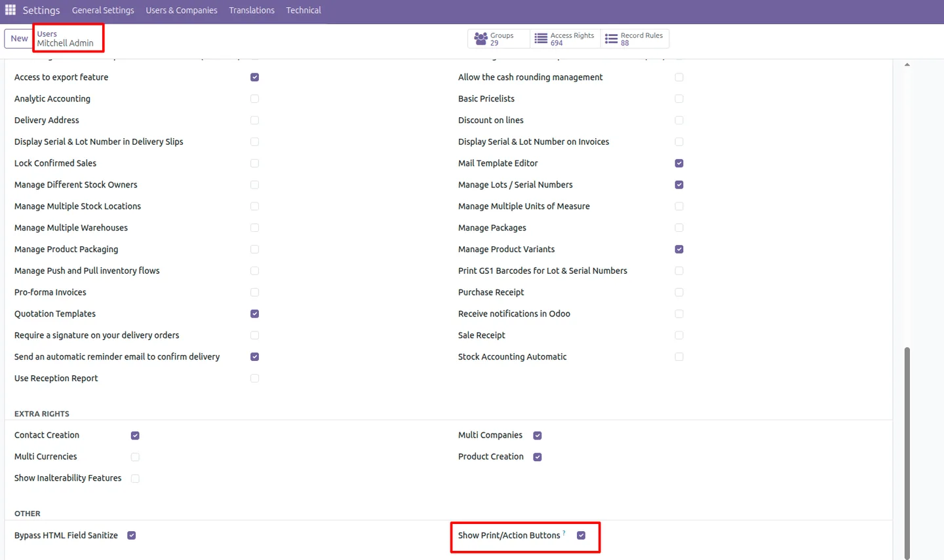Enable Receive notifications in Odoo
Image resolution: width=944 pixels, height=560 pixels.
coord(679,314)
